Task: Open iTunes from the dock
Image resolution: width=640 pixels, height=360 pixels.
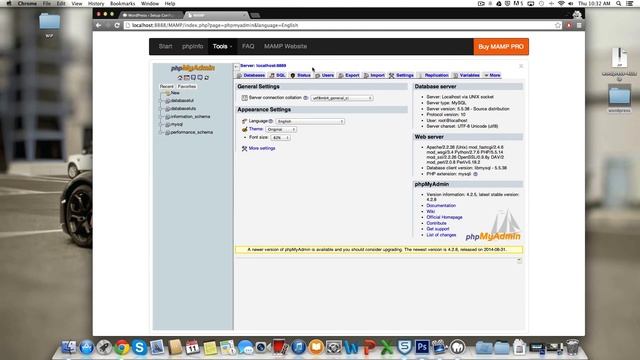Action: (x=298, y=347)
